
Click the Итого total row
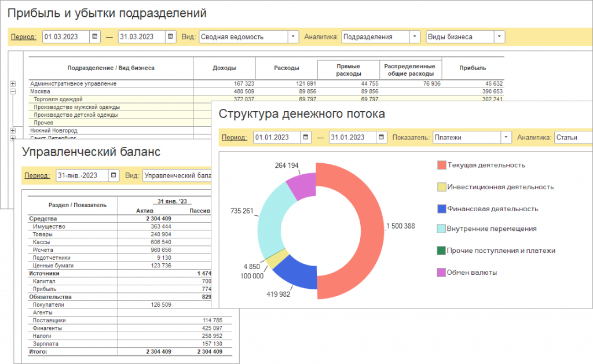130,351
